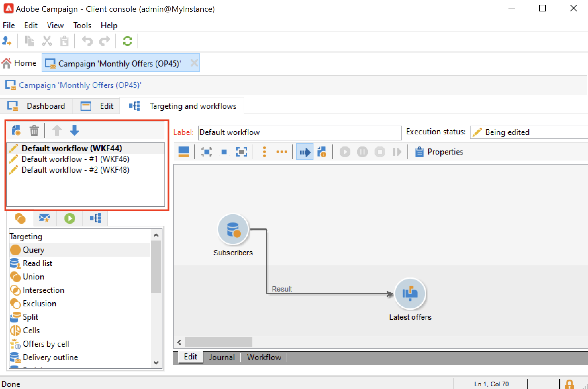588x389 pixels.
Task: Select the Targeting and workflows tab
Action: click(x=182, y=106)
